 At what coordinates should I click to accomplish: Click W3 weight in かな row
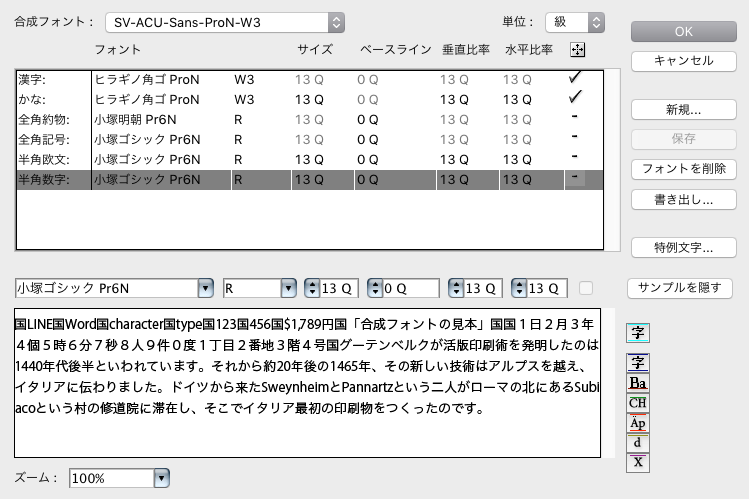[x=244, y=99]
